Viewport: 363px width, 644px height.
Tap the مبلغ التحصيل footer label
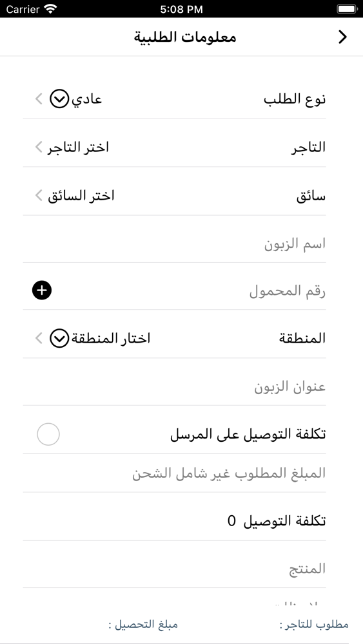pos(143,625)
